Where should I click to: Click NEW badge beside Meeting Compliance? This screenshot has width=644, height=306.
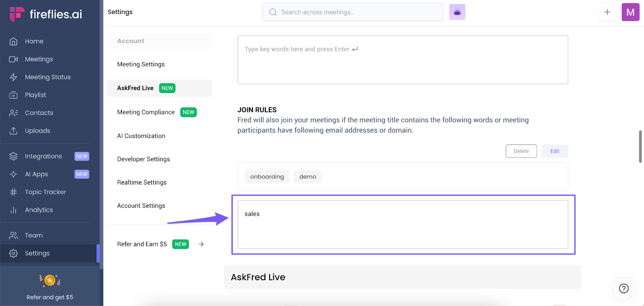click(188, 112)
